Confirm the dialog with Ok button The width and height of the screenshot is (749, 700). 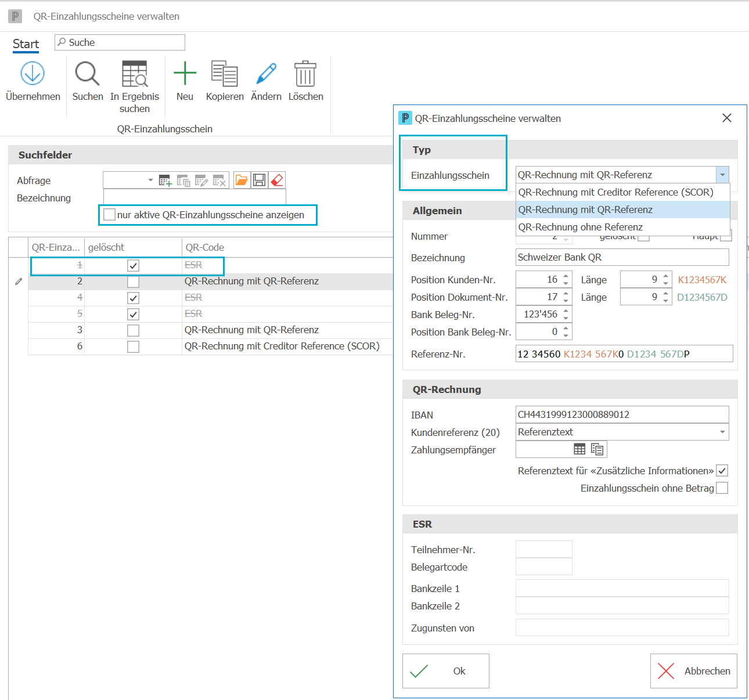click(x=446, y=671)
